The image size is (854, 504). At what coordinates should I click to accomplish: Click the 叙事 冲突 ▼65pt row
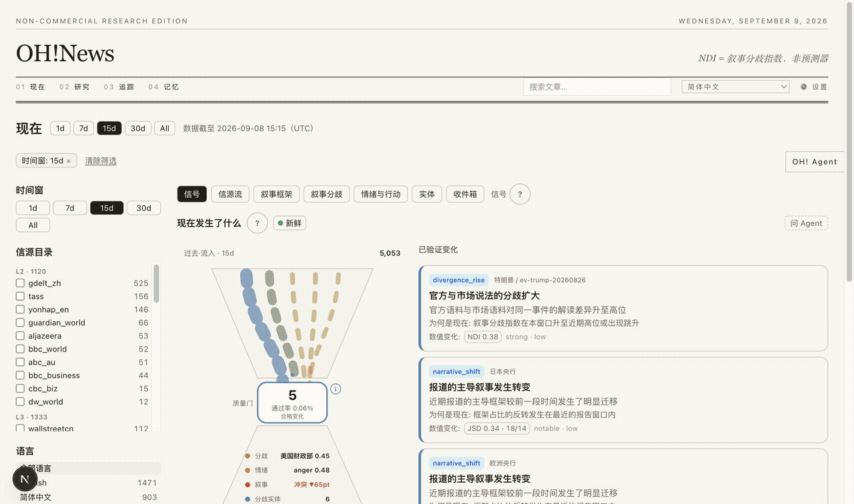click(x=288, y=485)
